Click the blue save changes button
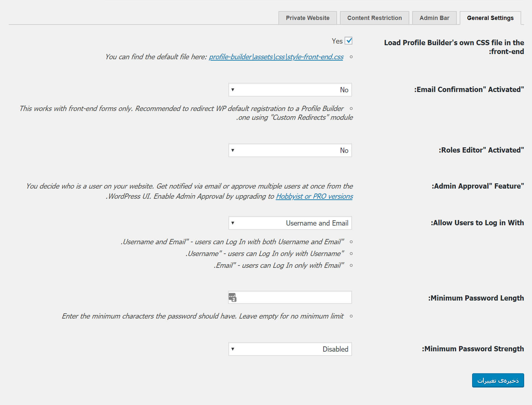The image size is (532, 405). (498, 380)
